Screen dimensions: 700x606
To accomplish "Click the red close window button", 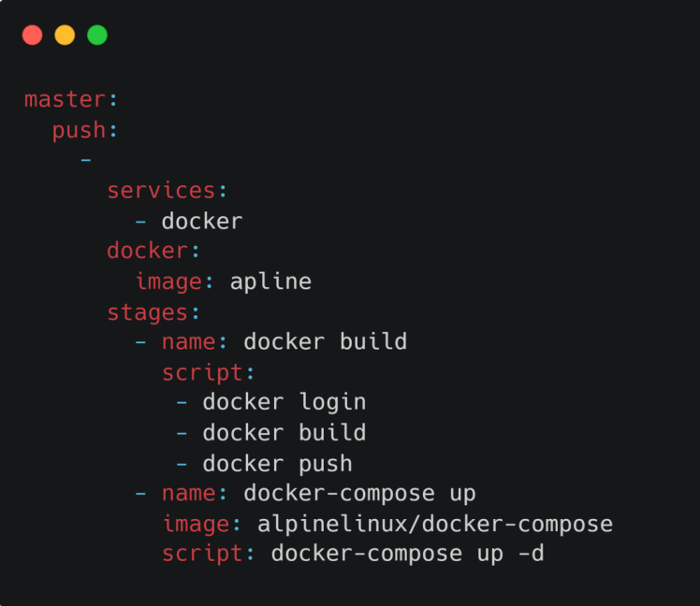I will 33,36.
